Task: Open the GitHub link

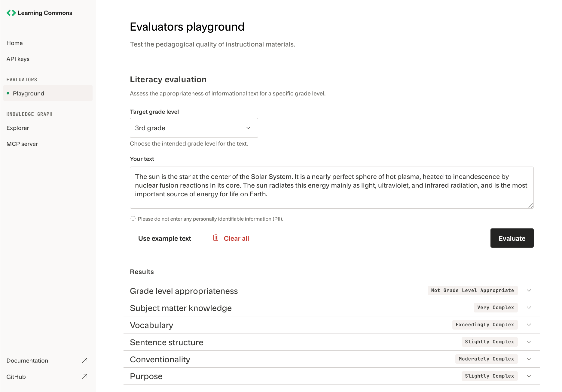Action: 16,377
